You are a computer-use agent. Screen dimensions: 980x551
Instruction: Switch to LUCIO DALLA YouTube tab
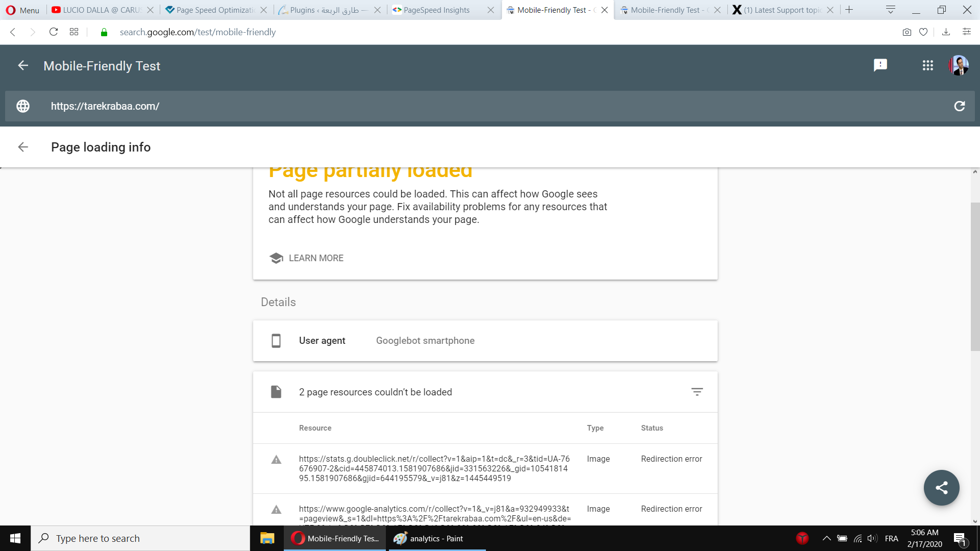(97, 10)
